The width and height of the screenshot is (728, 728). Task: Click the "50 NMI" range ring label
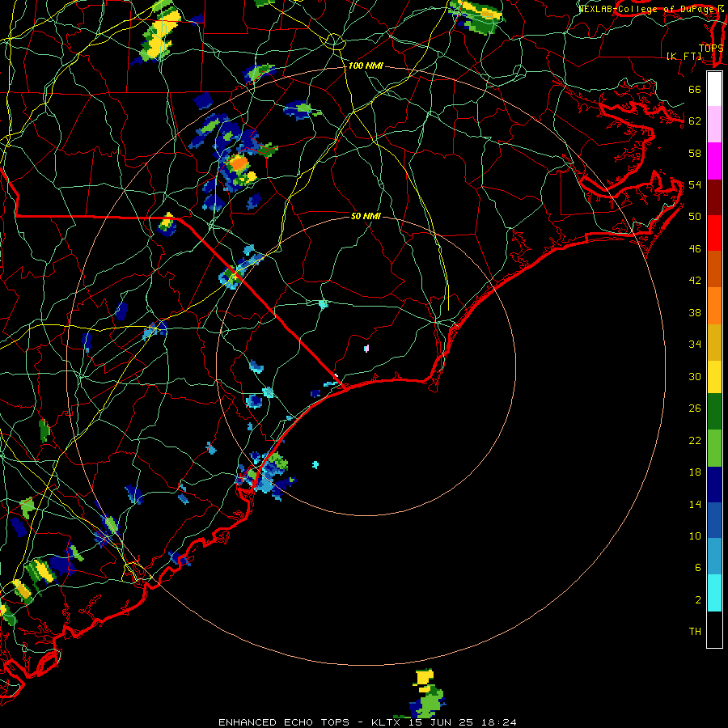(366, 216)
